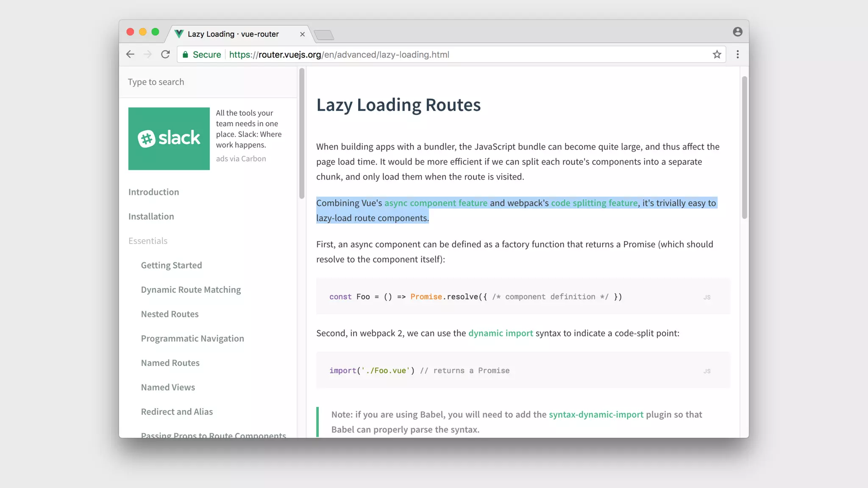
Task: Open the user profile icon
Action: pyautogui.click(x=737, y=32)
